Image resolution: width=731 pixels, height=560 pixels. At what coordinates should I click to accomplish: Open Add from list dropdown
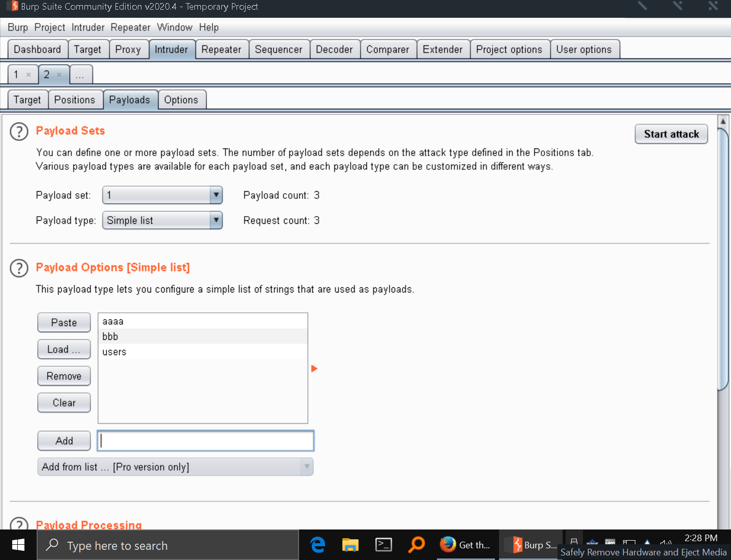[176, 467]
